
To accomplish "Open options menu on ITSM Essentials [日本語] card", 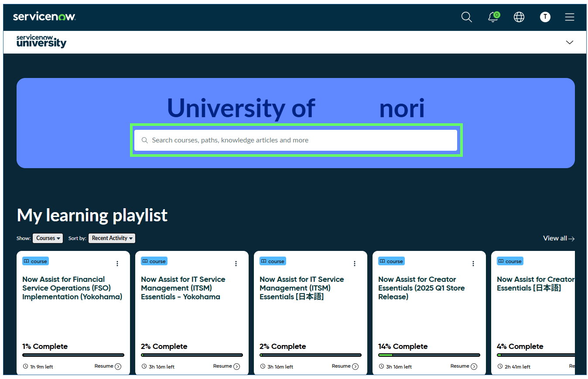I will click(355, 264).
